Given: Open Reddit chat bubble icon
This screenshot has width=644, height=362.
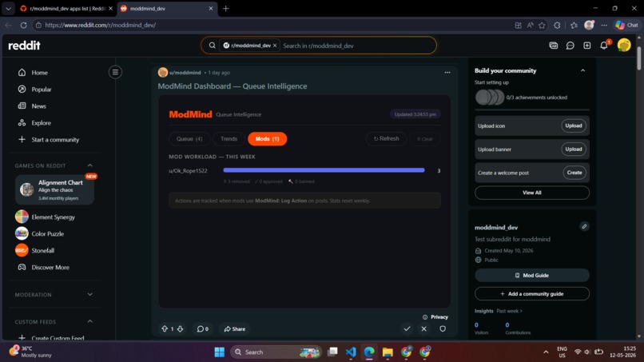Looking at the screenshot, I should (x=570, y=46).
